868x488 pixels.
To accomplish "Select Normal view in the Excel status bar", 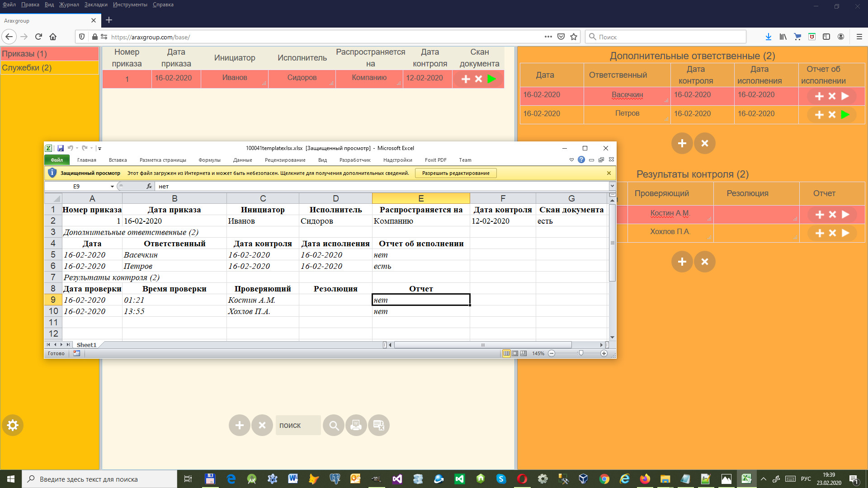I will coord(506,353).
